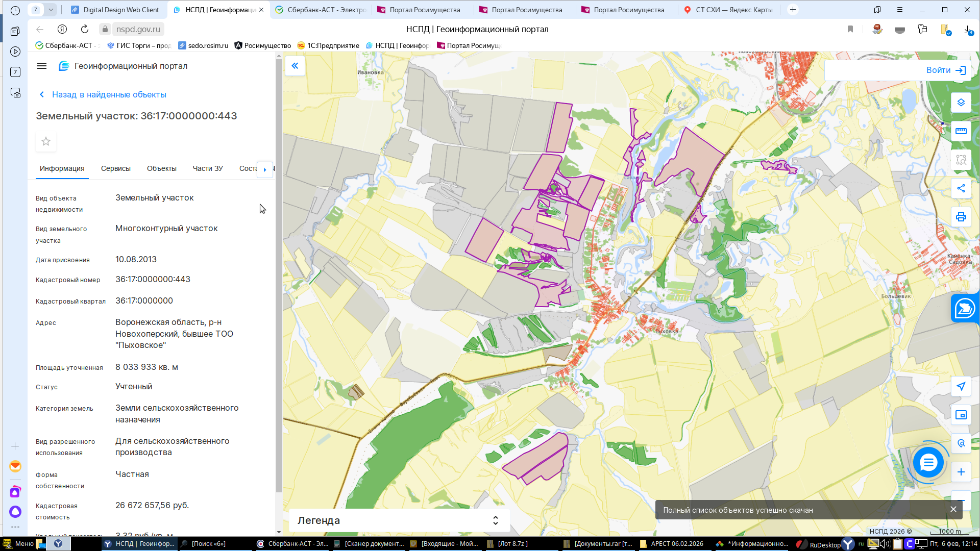
Task: Open the map layers panel
Action: coord(961,103)
